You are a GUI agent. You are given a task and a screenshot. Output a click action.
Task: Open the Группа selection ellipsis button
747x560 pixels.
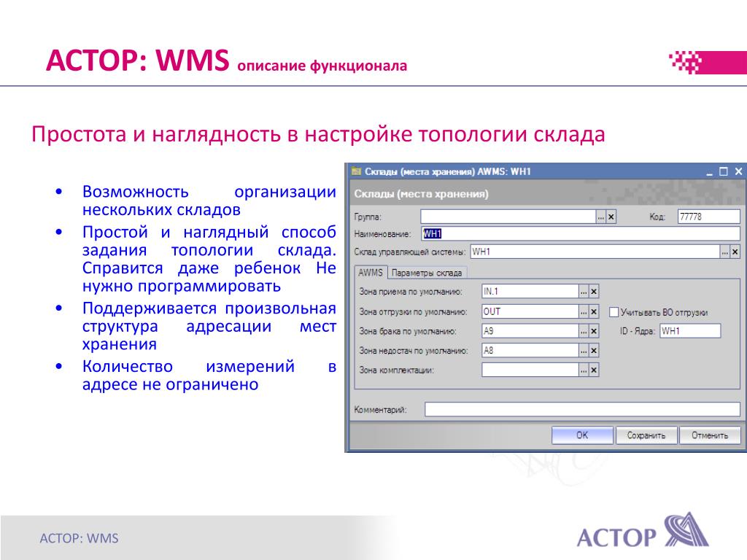[x=601, y=217]
